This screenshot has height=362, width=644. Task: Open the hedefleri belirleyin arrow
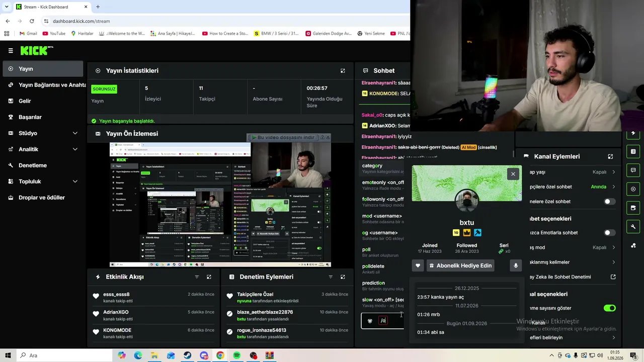614,337
